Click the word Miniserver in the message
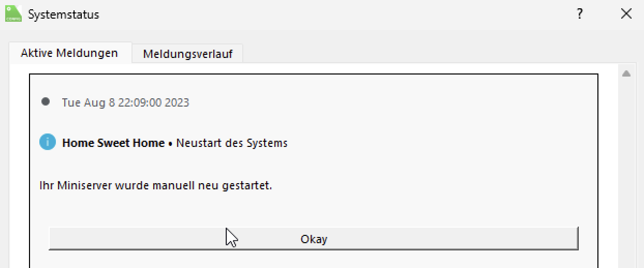 (83, 185)
